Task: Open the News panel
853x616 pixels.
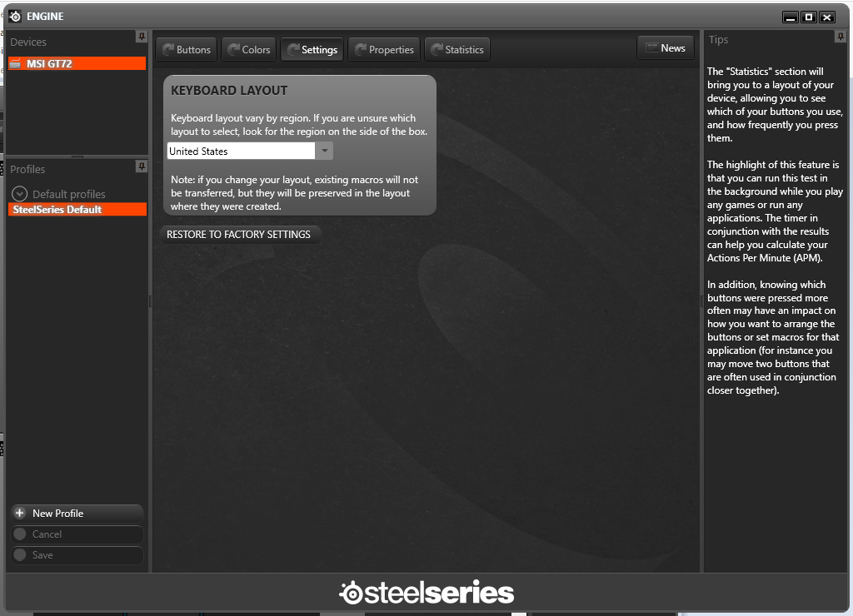Action: click(666, 47)
